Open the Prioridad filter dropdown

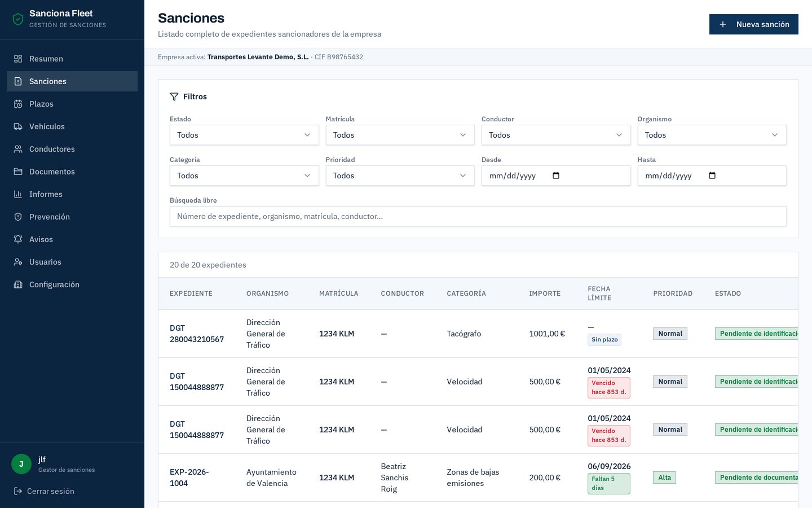click(400, 176)
